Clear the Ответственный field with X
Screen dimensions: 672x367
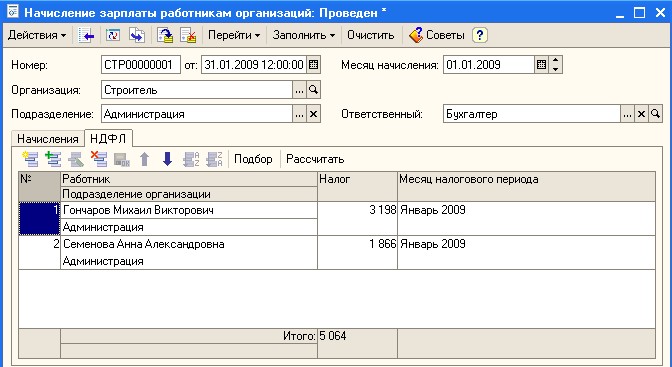(641, 114)
